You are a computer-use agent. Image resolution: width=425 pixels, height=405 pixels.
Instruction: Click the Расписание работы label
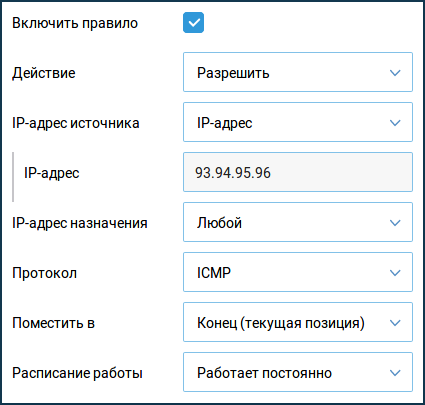tap(77, 373)
